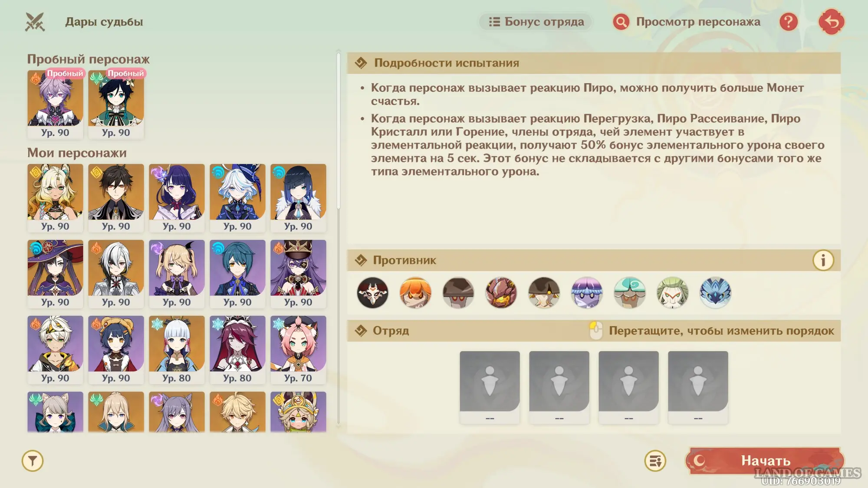The image size is (868, 488).
Task: Select trial Venti with green hat
Action: [116, 104]
